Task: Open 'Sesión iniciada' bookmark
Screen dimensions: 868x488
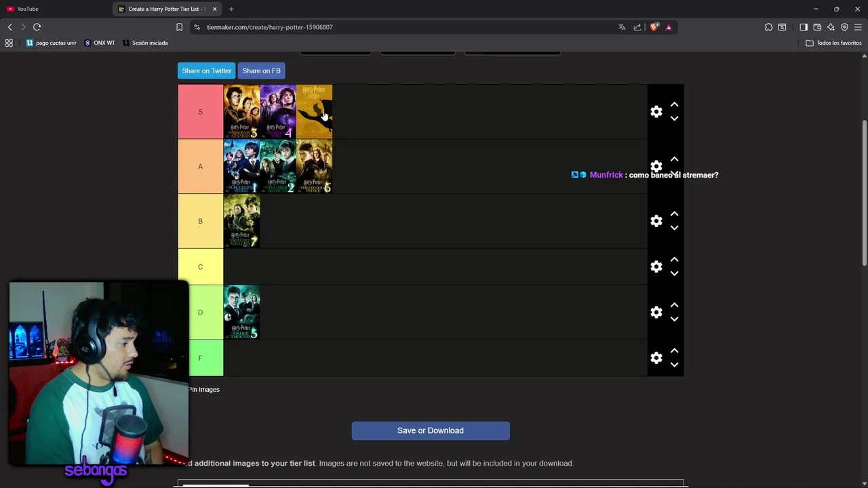Action: (x=145, y=43)
